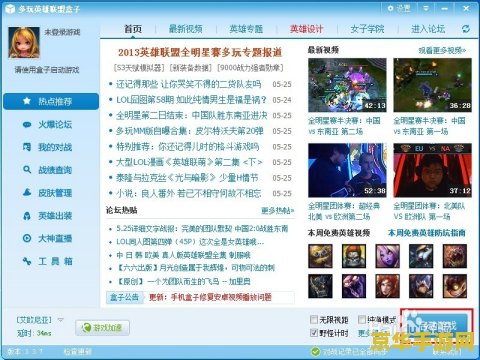The image size is (480, 360).
Task: Enable the 无限视距 checkbox
Action: coord(314,319)
